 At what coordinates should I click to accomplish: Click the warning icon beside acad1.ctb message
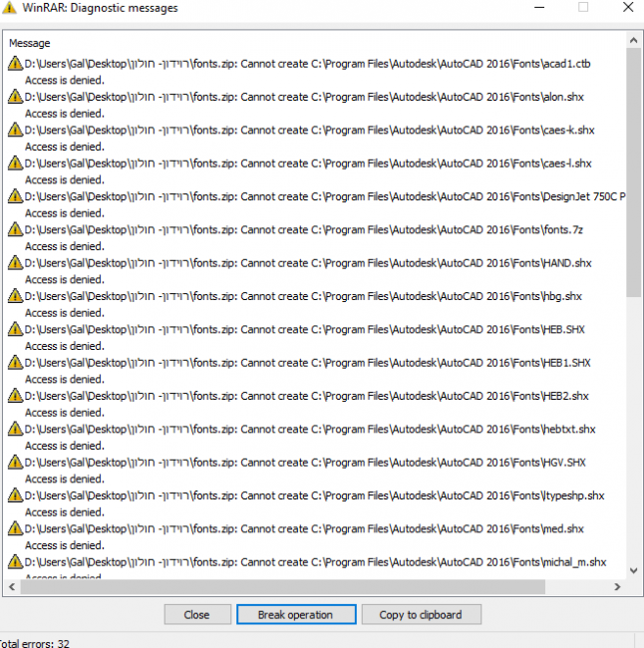(15, 64)
